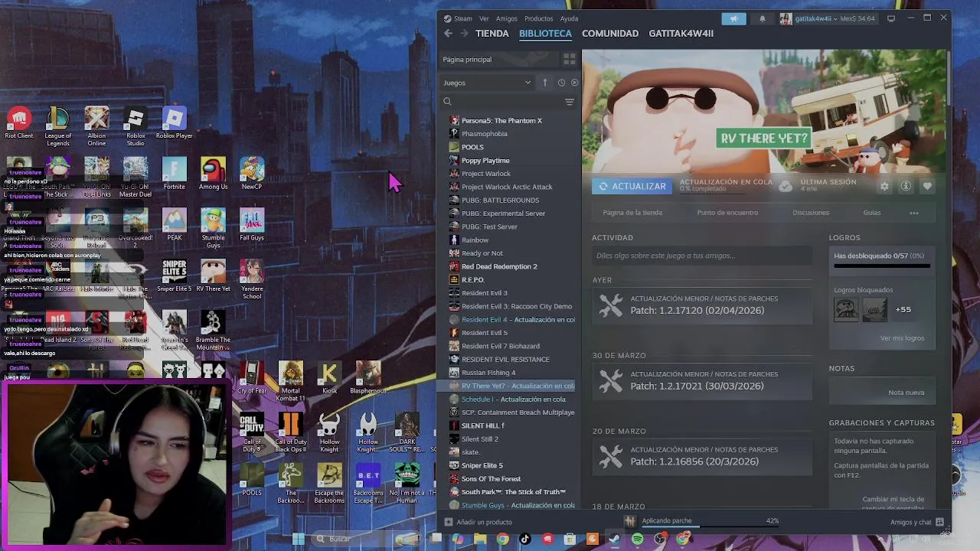980x551 pixels.
Task: Open the three-dots more links menu
Action: 914,213
